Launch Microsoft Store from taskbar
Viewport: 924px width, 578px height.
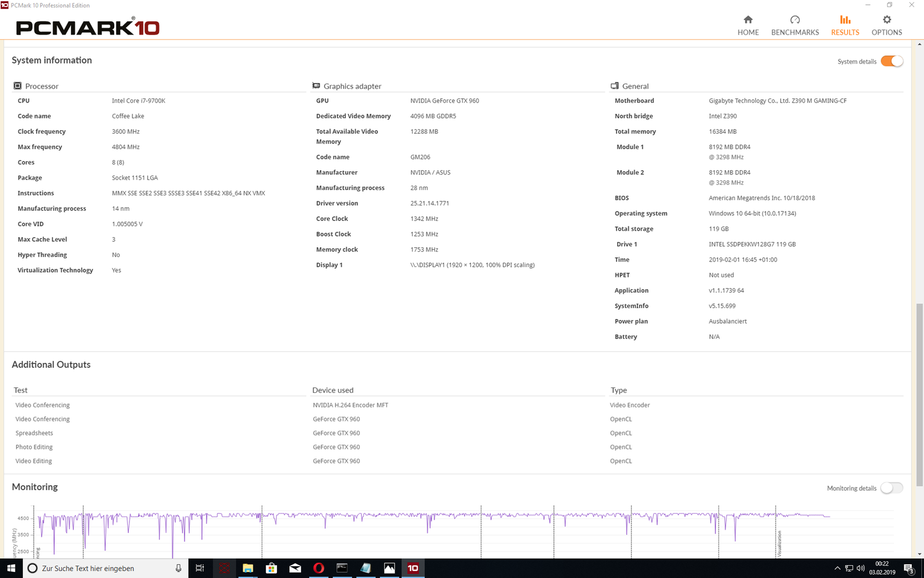click(x=271, y=568)
